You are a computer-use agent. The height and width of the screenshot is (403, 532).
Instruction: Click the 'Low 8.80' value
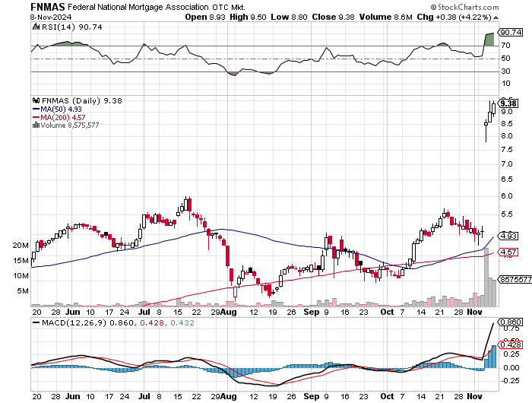289,17
